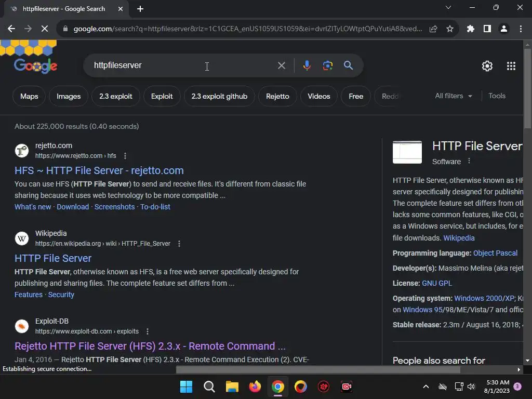
Task: Open knowledge panel Software options menu
Action: tap(469, 161)
